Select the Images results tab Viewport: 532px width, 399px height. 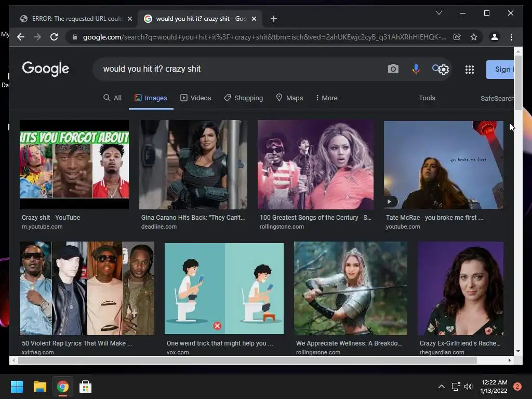coord(151,98)
